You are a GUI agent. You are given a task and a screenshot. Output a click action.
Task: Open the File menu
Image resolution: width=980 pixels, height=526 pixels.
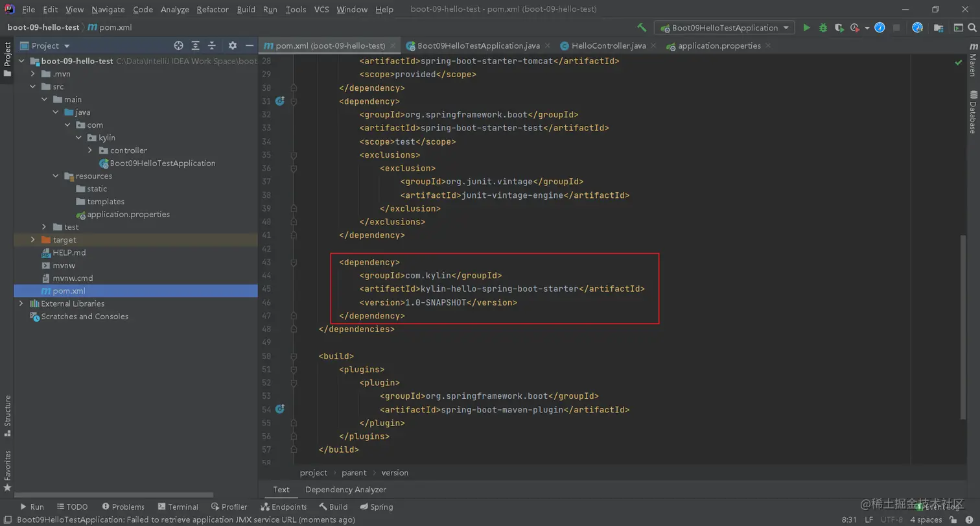point(28,10)
